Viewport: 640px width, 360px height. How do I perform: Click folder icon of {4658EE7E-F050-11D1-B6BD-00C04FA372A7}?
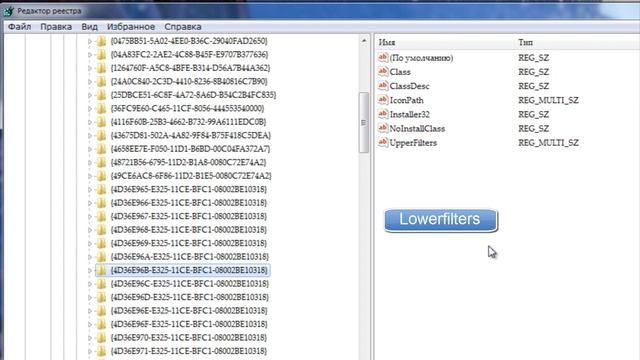101,149
